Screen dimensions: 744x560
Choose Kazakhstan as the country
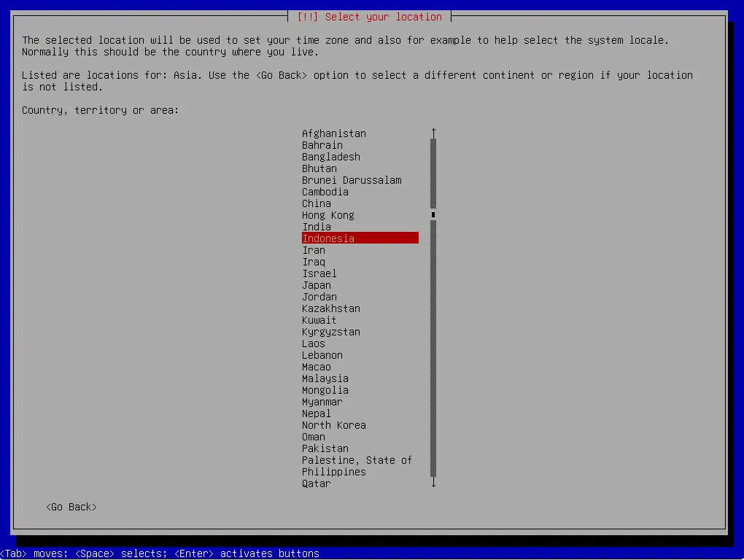tap(331, 308)
